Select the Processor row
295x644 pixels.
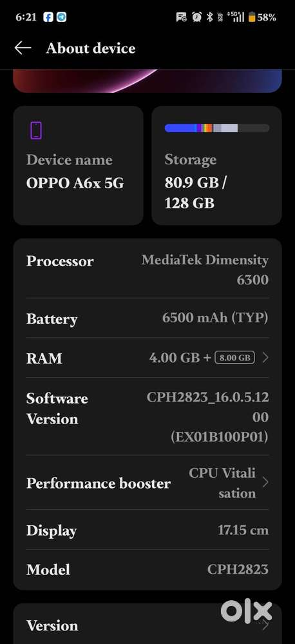click(147, 269)
